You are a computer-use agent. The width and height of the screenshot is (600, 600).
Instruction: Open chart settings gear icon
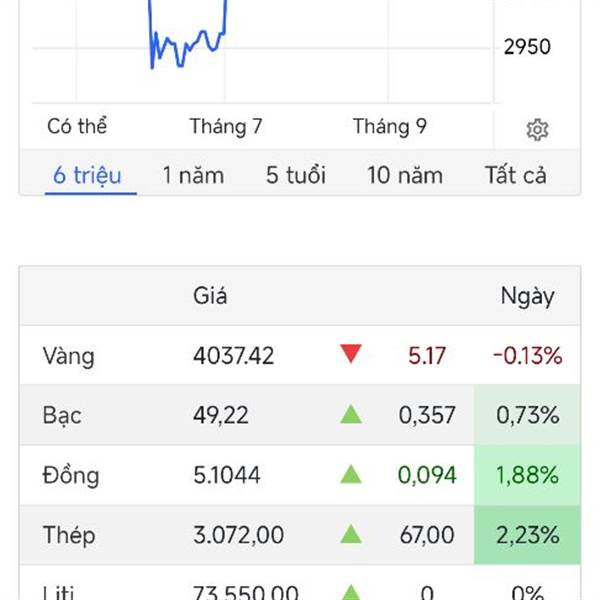(537, 129)
